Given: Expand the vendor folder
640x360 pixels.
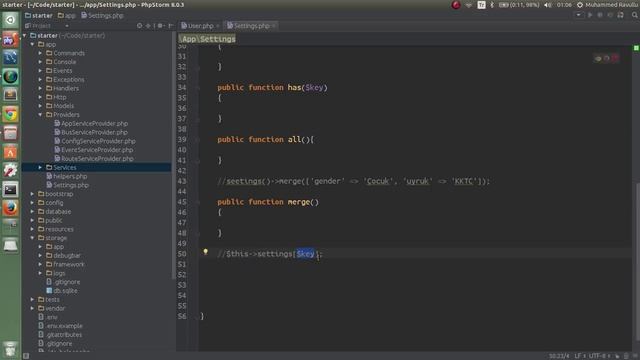Looking at the screenshot, I should [x=33, y=308].
